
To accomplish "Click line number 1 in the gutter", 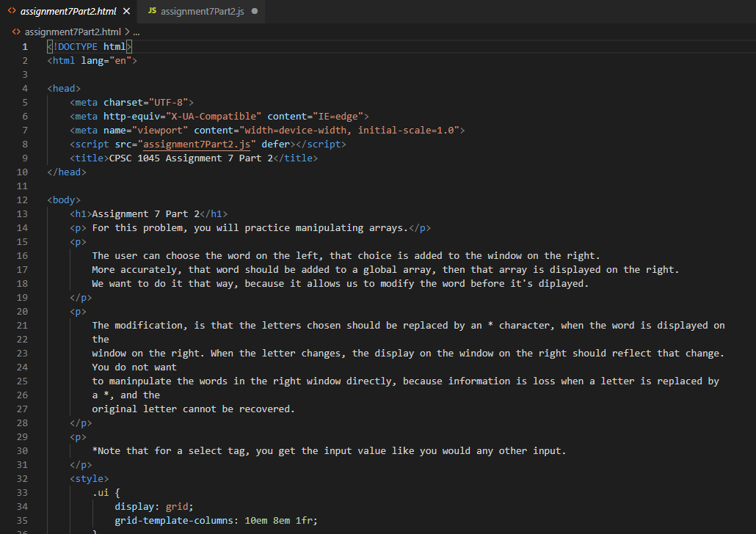I will coord(25,47).
